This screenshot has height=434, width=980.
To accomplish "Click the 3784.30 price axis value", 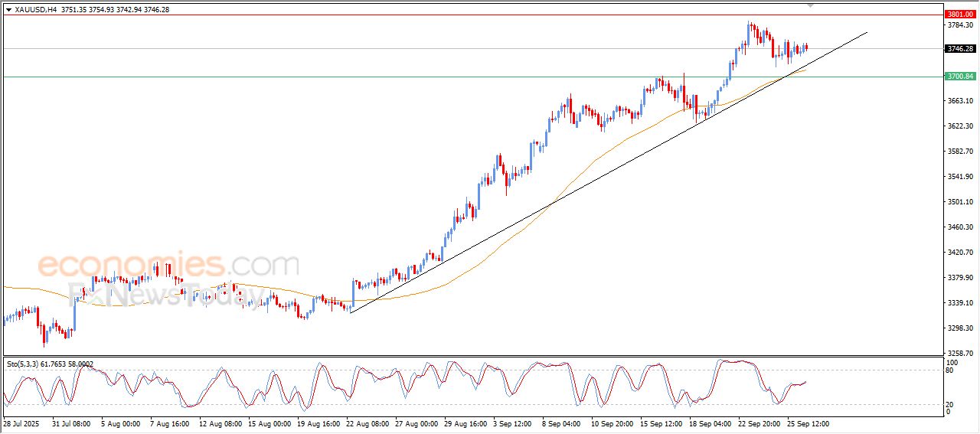I will click(959, 25).
